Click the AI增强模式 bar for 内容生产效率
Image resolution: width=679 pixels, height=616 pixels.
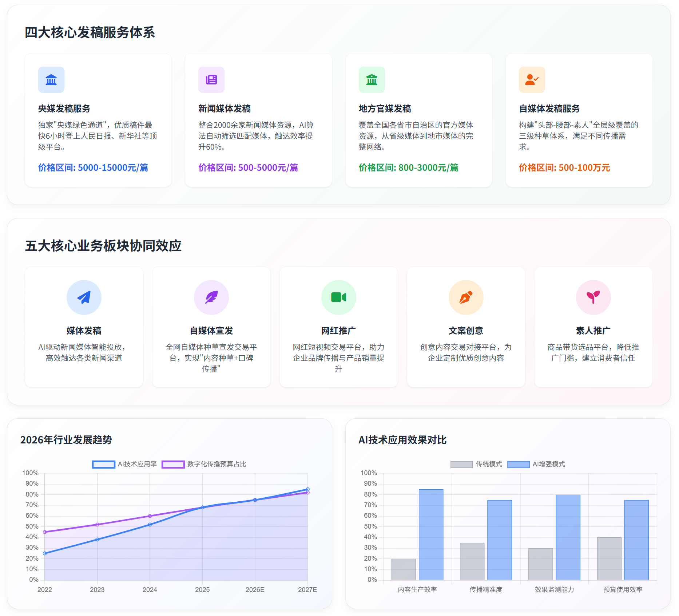tap(431, 534)
